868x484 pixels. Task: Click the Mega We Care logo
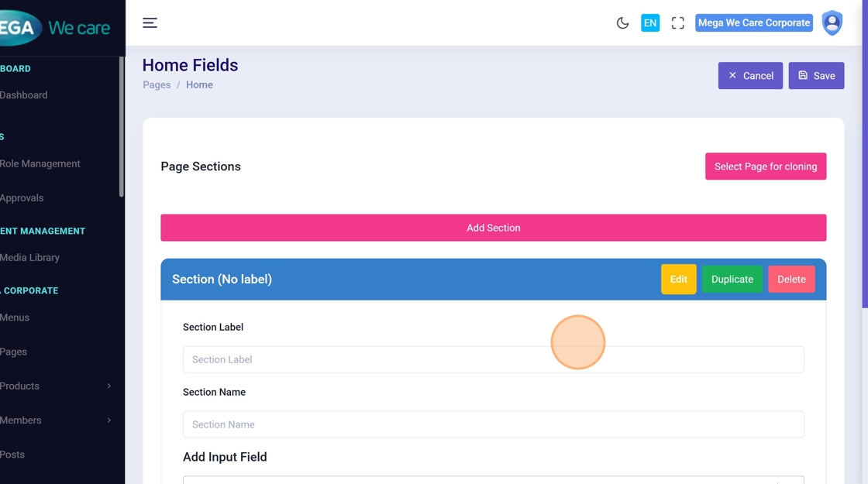[54, 28]
